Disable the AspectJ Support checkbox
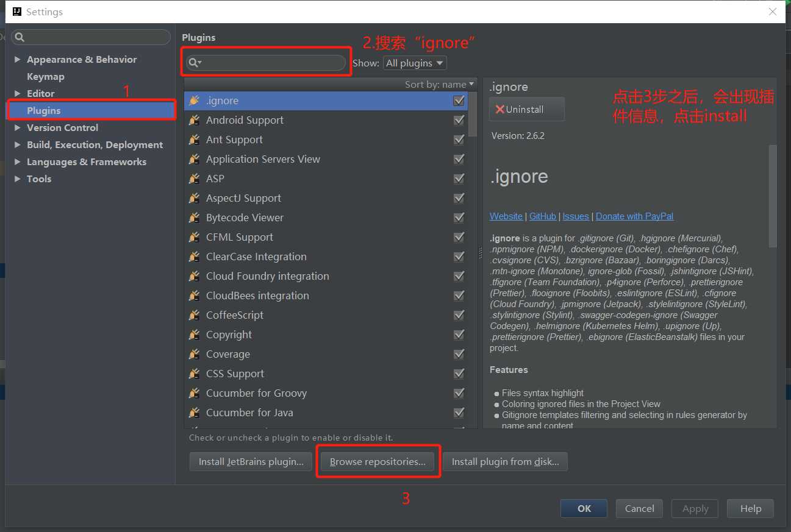 click(459, 198)
